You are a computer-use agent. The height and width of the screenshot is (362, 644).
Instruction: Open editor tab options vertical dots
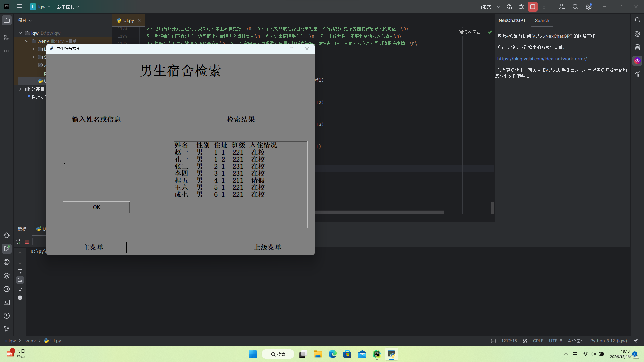click(488, 20)
